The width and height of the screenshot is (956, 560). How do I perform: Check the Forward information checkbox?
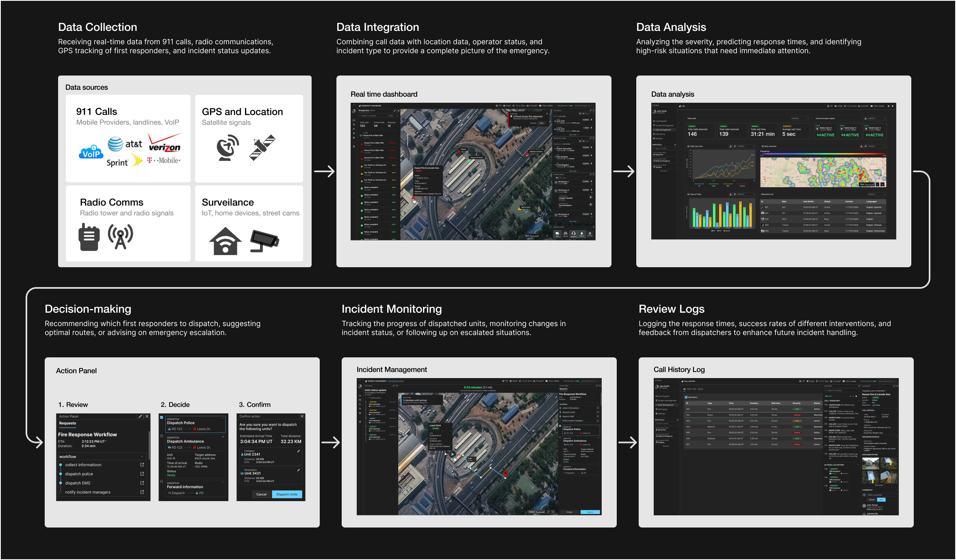pos(162,482)
